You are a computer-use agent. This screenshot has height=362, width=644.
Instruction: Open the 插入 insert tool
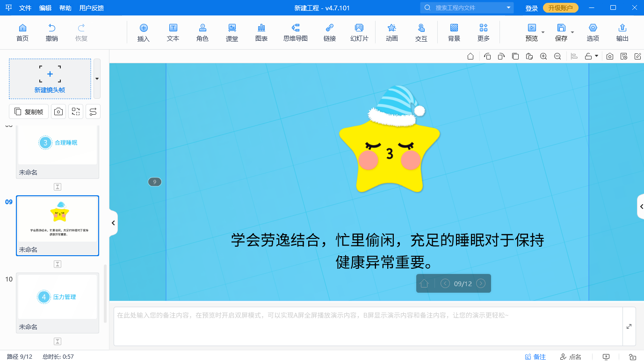click(x=144, y=32)
